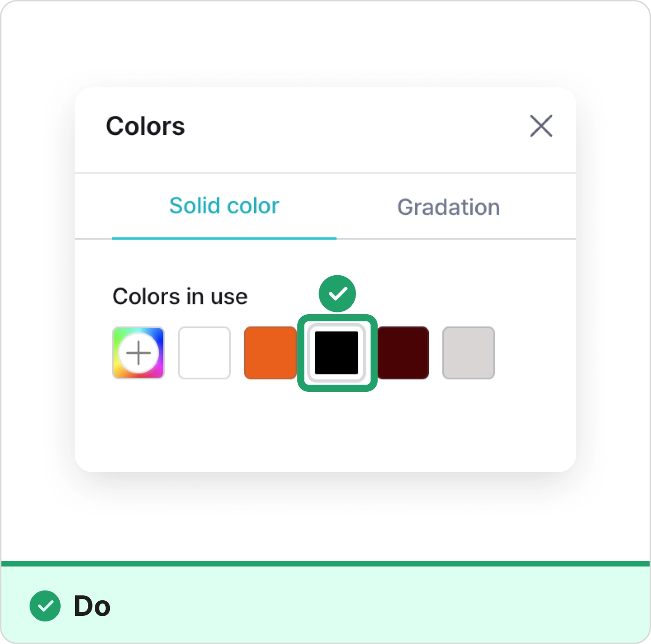Click the Colors dialog title
This screenshot has width=651, height=644.
coord(146,126)
